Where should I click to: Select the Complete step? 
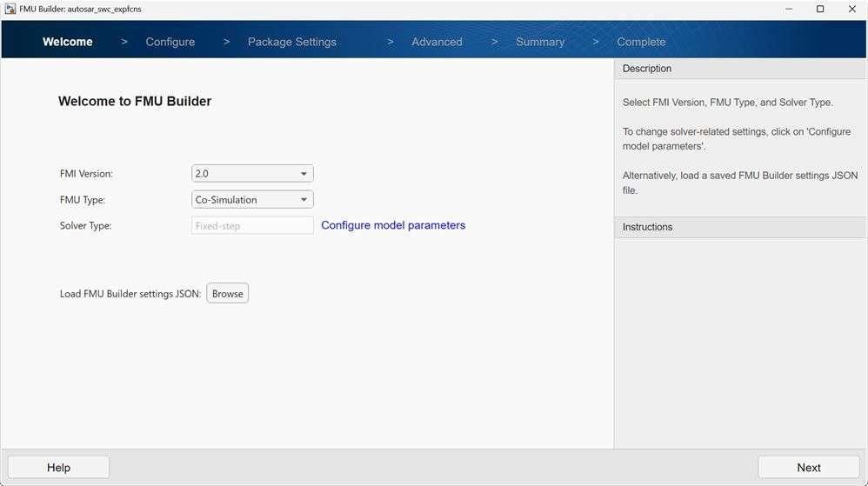[641, 42]
